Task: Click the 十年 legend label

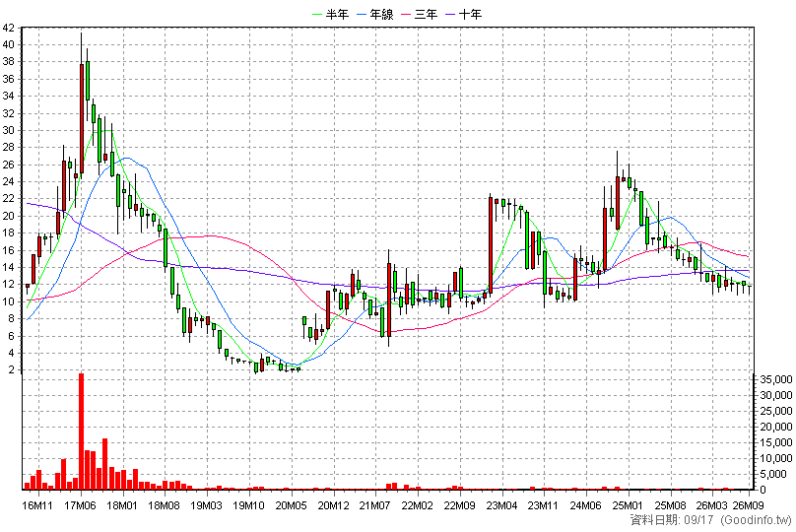Action: [471, 14]
